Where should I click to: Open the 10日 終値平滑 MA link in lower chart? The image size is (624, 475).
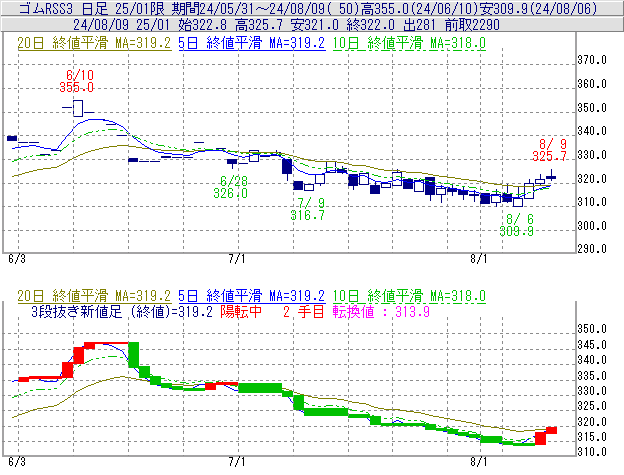point(409,296)
